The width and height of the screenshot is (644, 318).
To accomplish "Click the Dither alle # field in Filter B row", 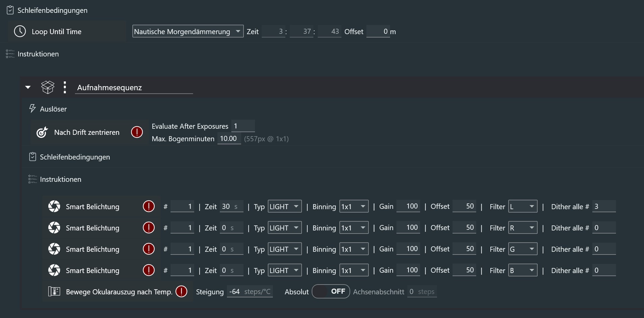I will point(604,270).
